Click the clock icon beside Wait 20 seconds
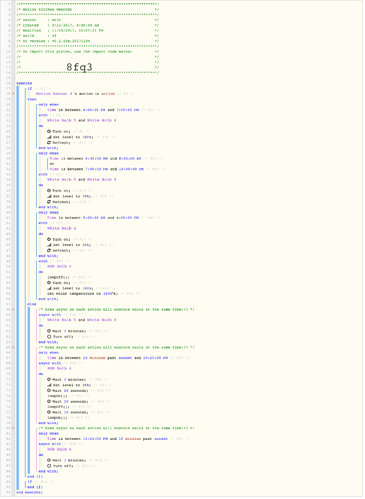 click(x=49, y=390)
